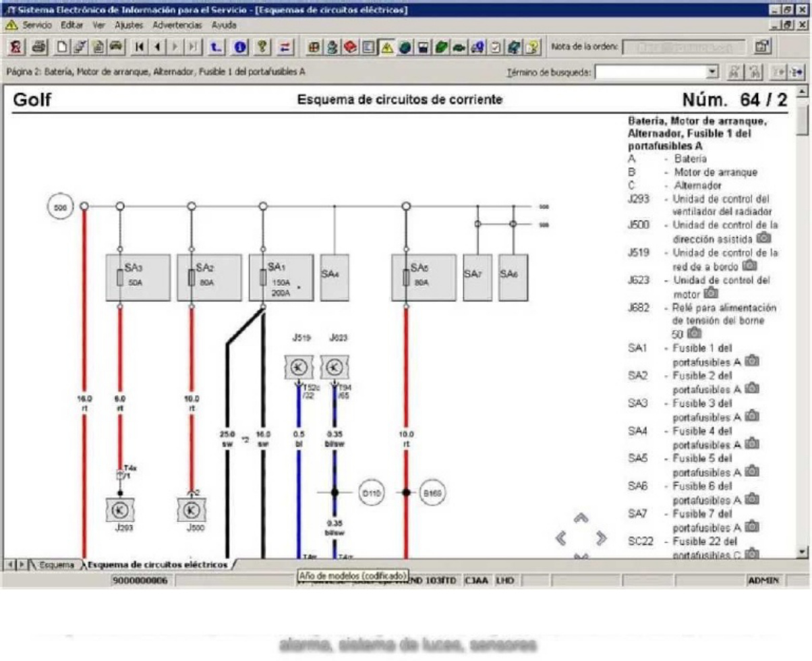Open camera image for SA7 fusible 7

[752, 527]
